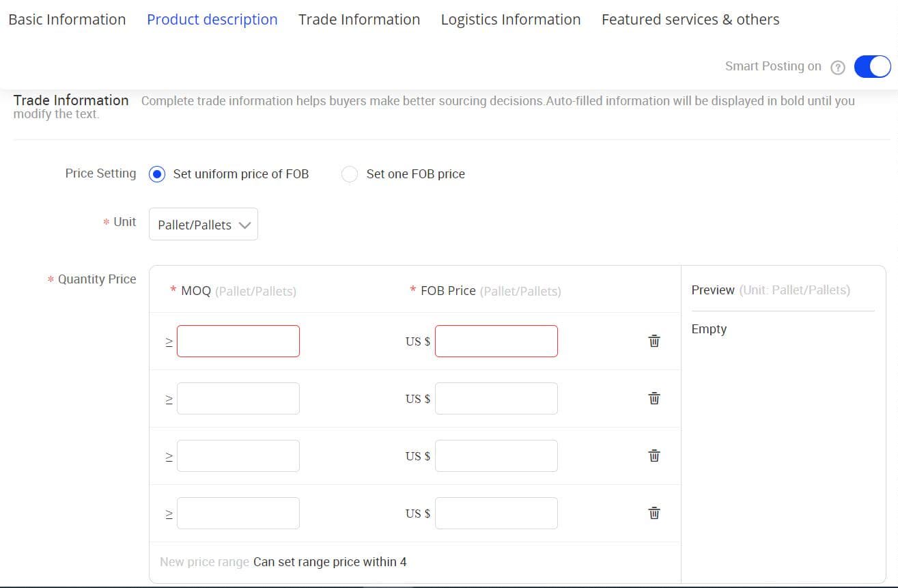Click the third row MOQ input
Screen dimensions: 898x588
pos(238,456)
